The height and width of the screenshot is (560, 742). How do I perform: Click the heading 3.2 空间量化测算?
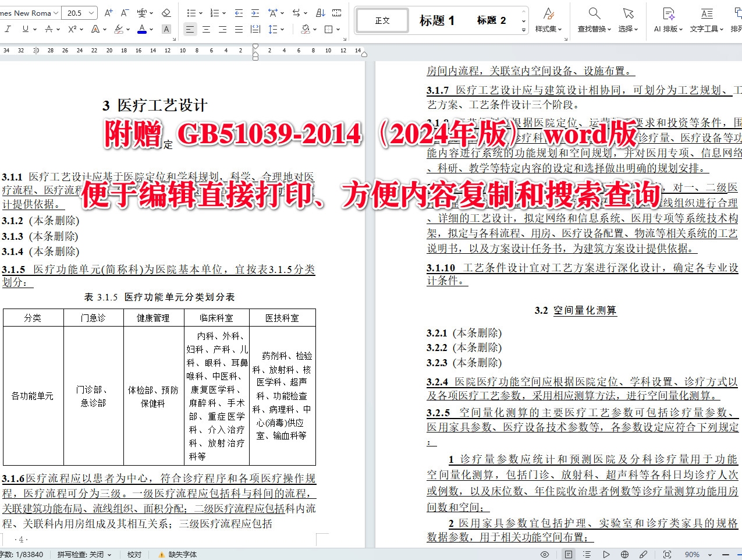[575, 310]
